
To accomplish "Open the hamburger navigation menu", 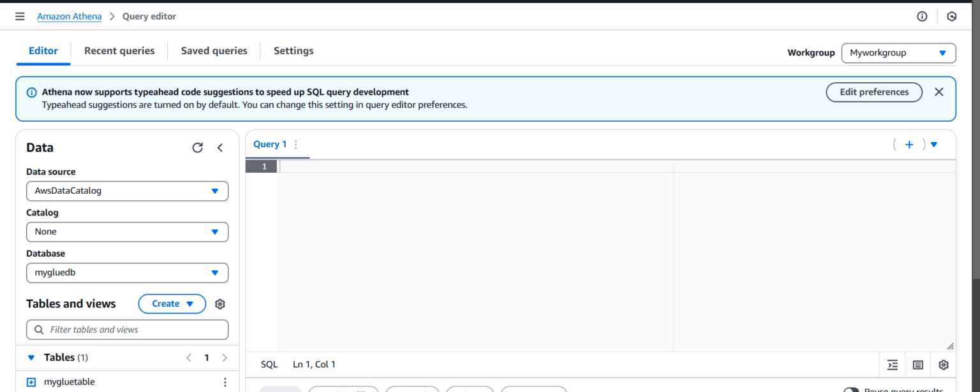I will (20, 16).
